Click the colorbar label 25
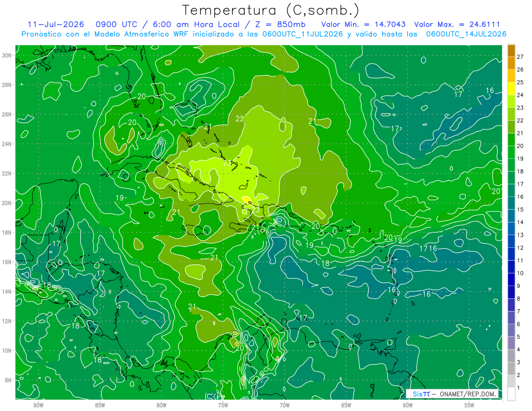 (520, 82)
